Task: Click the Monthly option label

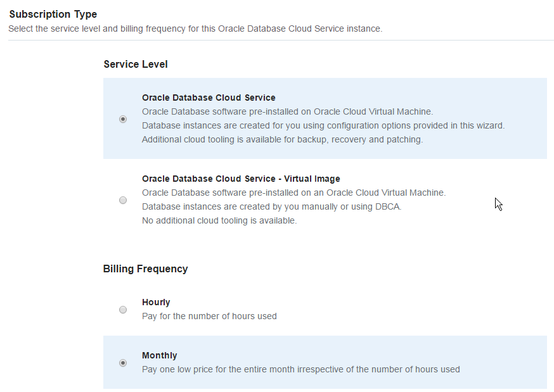Action: (x=159, y=355)
